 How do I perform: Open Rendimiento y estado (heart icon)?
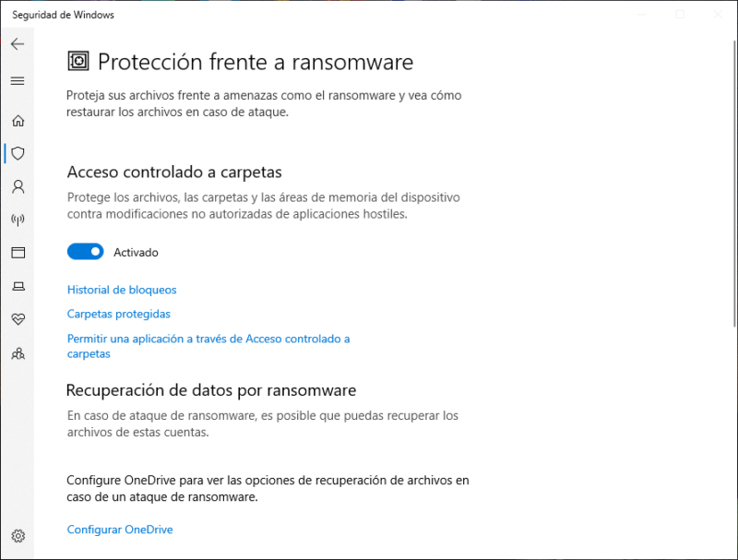tap(18, 319)
